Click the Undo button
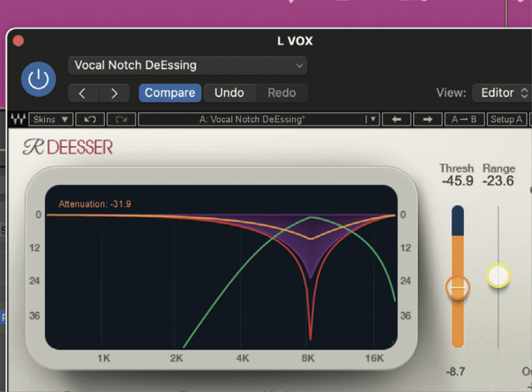This screenshot has width=532, height=392. (x=230, y=93)
